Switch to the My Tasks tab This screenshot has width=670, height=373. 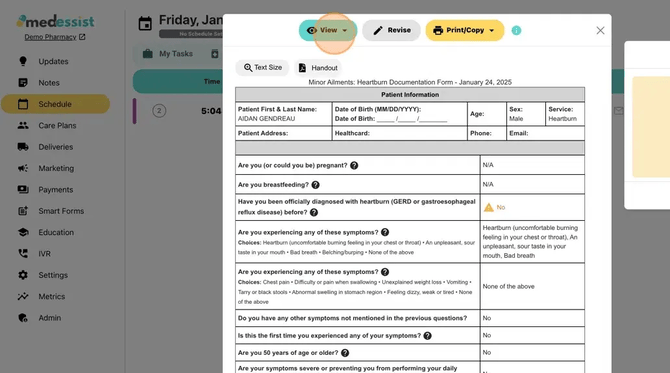click(x=168, y=54)
